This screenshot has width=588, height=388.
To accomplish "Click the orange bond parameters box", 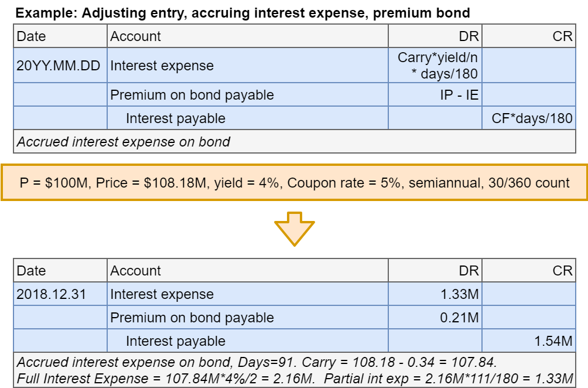I will point(294,183).
